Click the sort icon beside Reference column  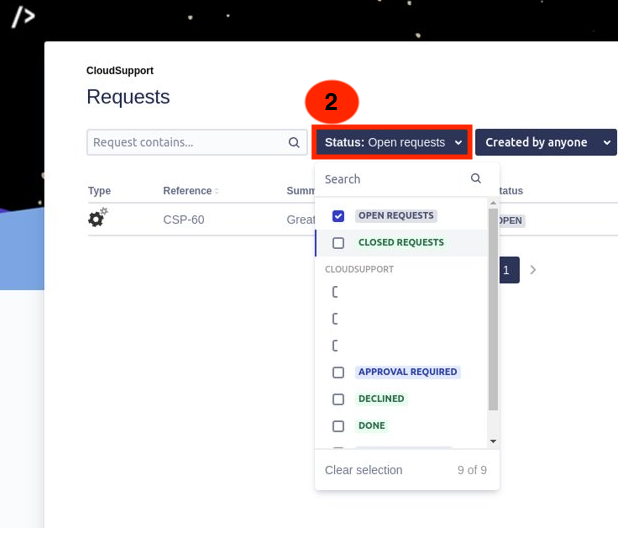point(217,191)
